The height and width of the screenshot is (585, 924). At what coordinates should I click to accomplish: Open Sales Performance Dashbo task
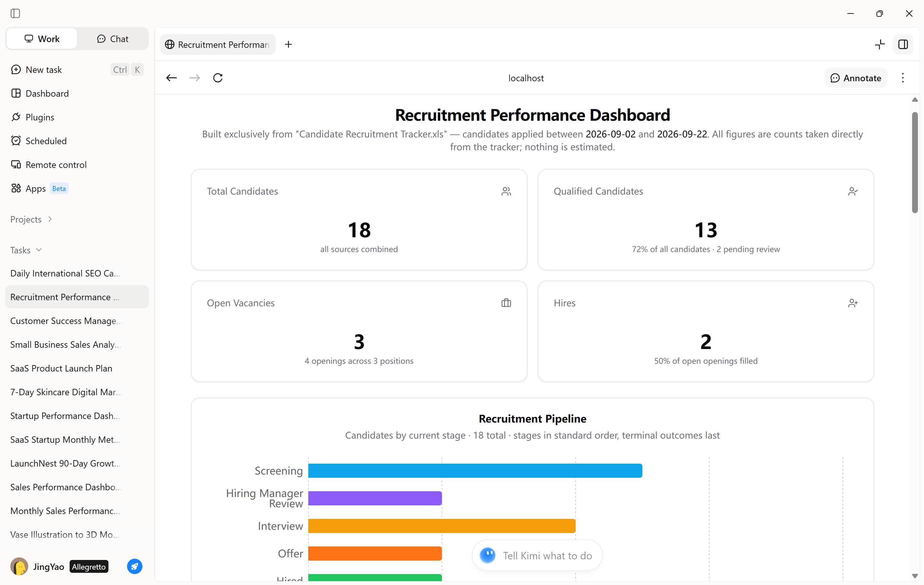pos(77,487)
